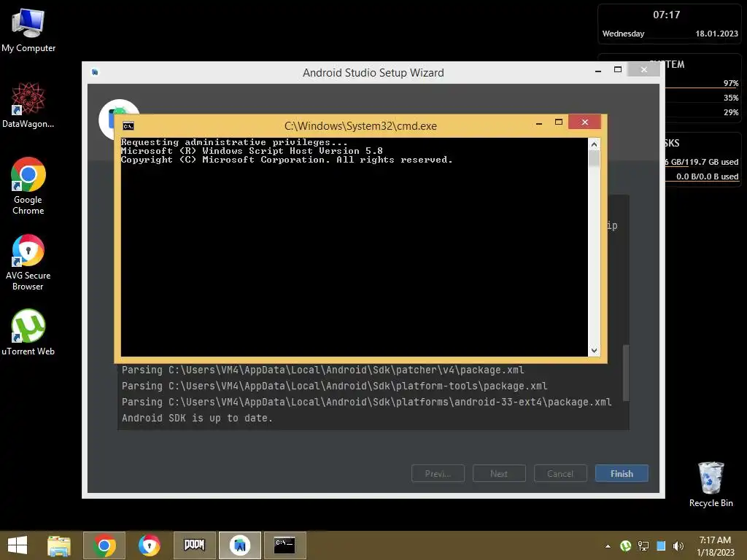This screenshot has height=560, width=747.
Task: Open the Windows Start button
Action: (x=18, y=545)
